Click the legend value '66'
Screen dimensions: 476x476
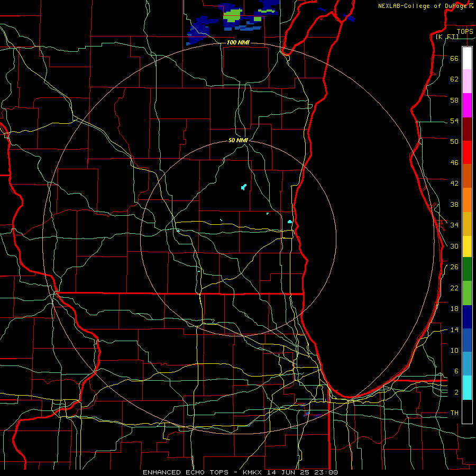pos(454,58)
